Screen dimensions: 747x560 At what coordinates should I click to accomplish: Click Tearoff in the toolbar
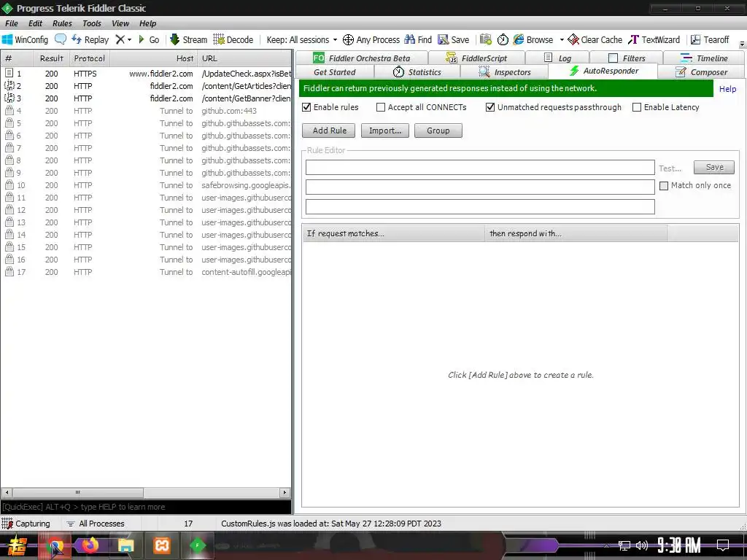[710, 39]
